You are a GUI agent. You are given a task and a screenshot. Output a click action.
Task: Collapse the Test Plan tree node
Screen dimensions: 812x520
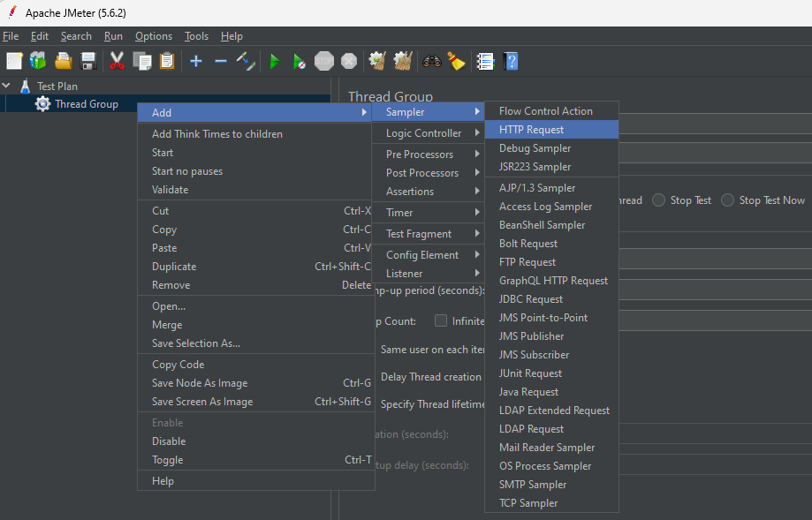coord(6,86)
